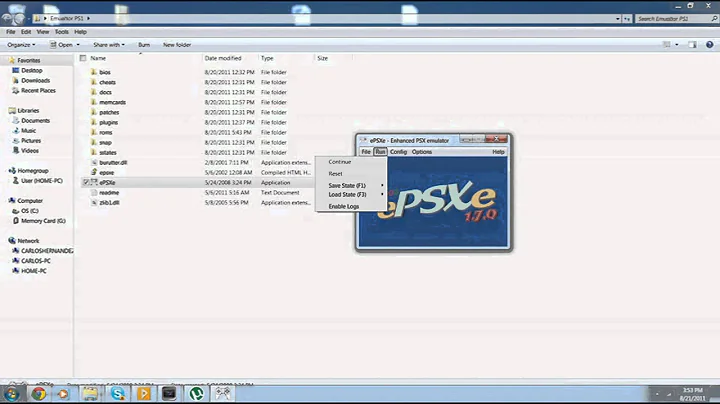Image resolution: width=720 pixels, height=404 pixels.
Task: Click the Desktop favorite icon
Action: (x=16, y=70)
